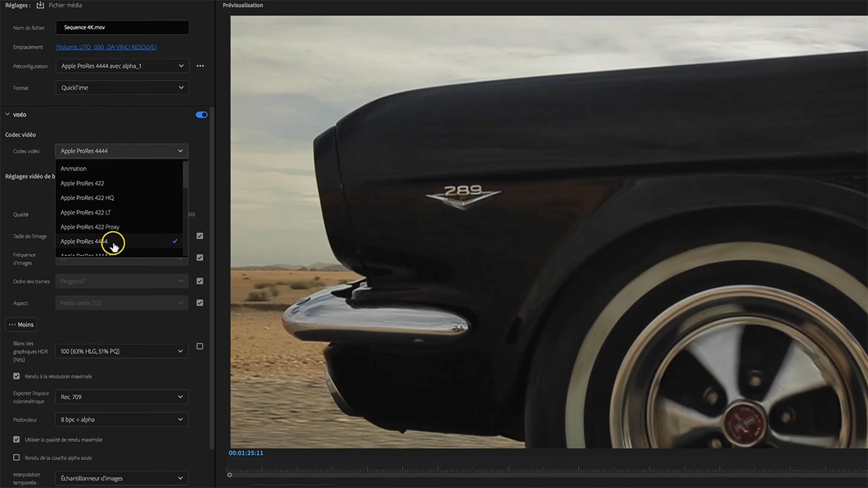Screen dimensions: 868x488
Task: Select Apple ProRes 422 HQ codec
Action: click(x=119, y=198)
